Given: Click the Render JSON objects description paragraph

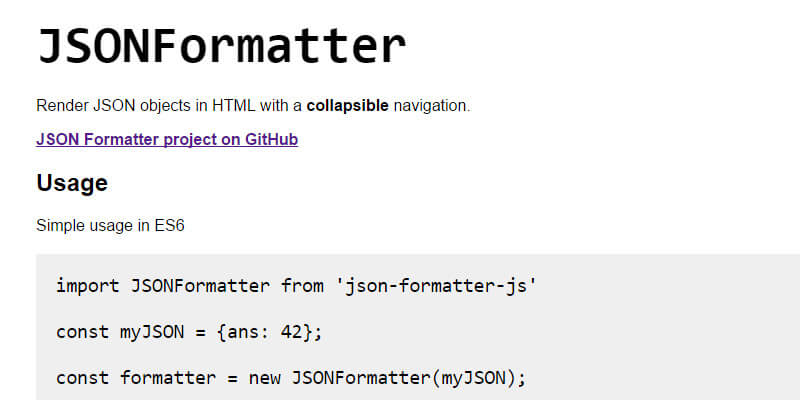Looking at the screenshot, I should pyautogui.click(x=252, y=104).
